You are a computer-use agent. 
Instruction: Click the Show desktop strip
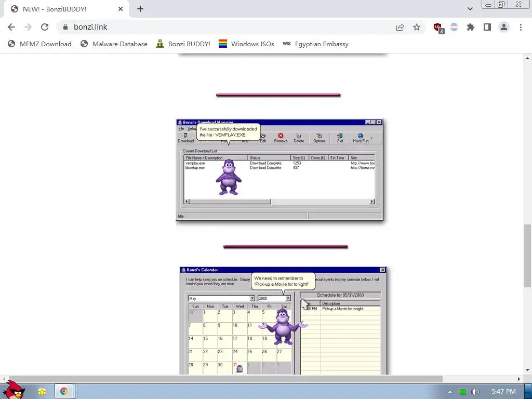pyautogui.click(x=528, y=392)
